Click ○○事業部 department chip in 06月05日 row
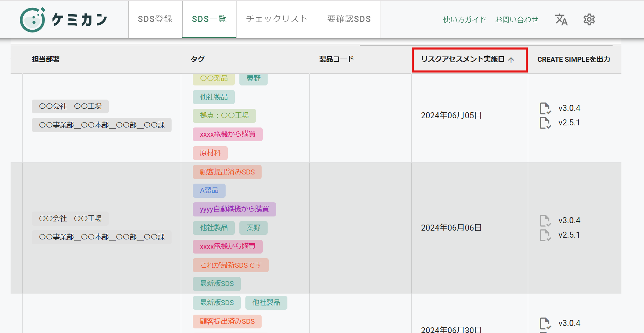 [x=102, y=125]
